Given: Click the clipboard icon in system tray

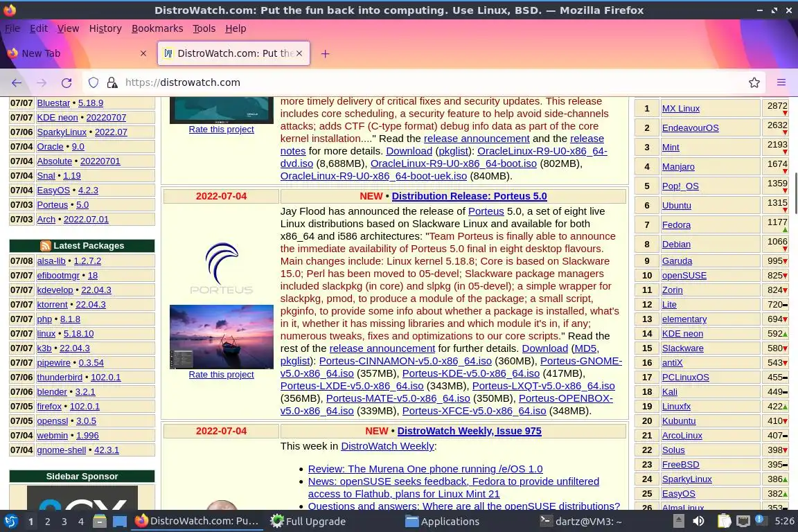Looking at the screenshot, I should coord(724,522).
